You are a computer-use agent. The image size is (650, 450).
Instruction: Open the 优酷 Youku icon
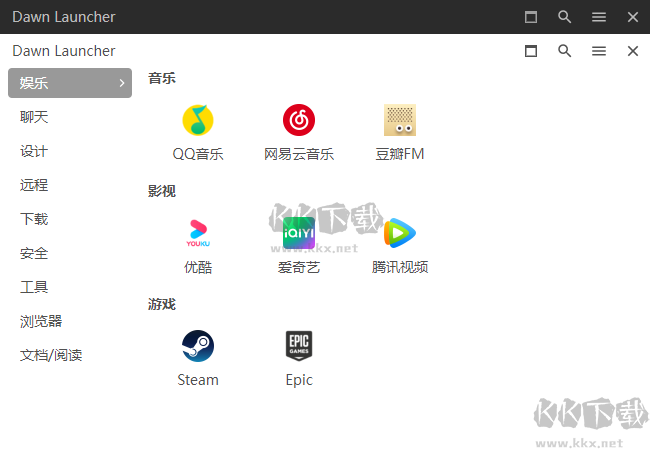tap(198, 233)
